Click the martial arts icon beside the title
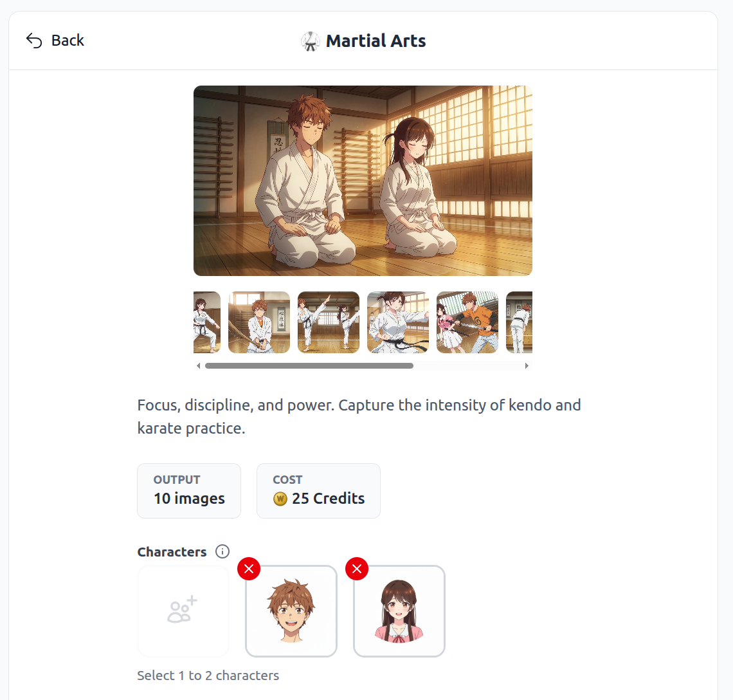 pyautogui.click(x=310, y=41)
